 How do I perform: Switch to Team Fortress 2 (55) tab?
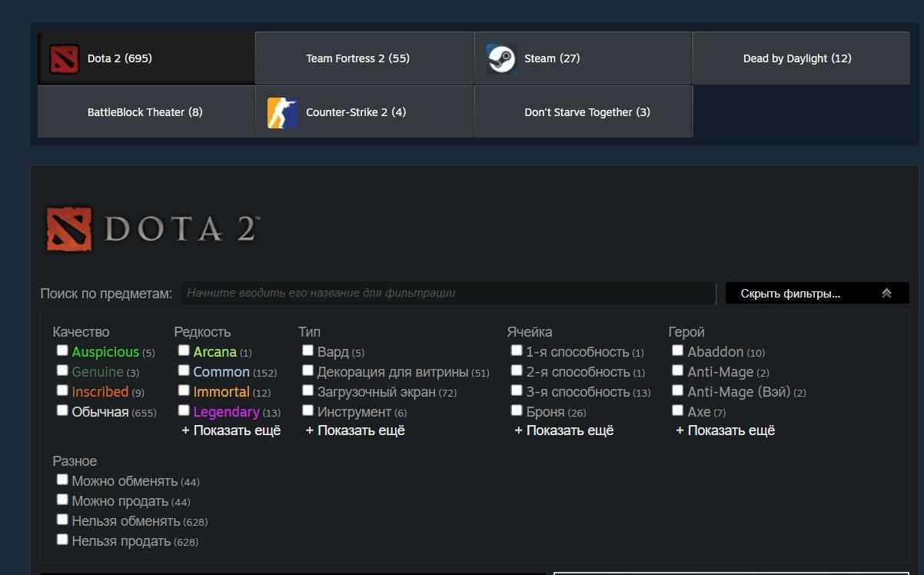click(364, 58)
